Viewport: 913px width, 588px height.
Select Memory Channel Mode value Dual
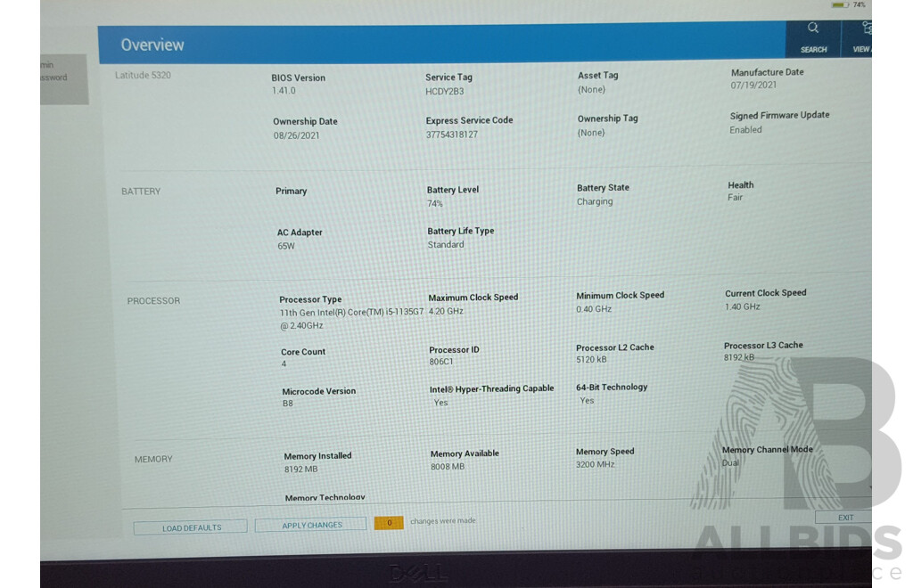(x=730, y=463)
